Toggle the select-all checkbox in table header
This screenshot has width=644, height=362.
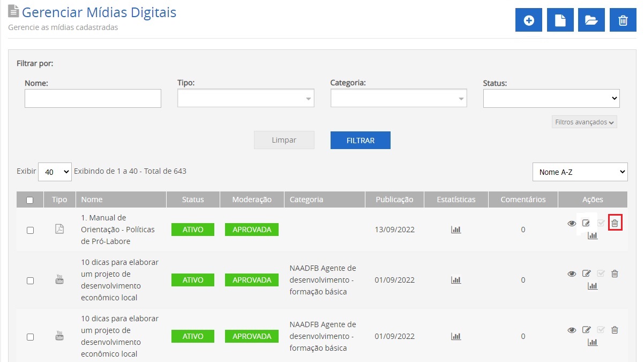[x=30, y=200]
